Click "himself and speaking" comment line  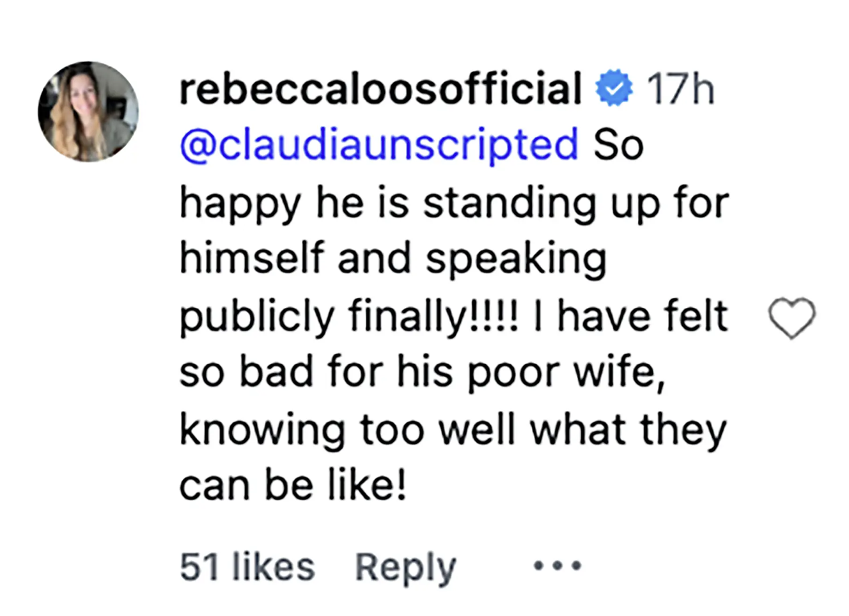point(393,259)
